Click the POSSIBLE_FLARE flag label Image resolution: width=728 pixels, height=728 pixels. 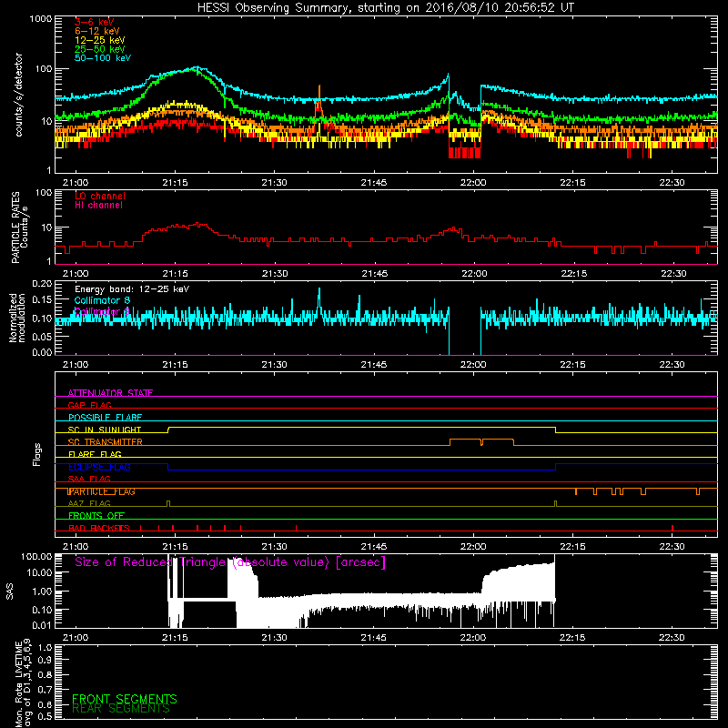(105, 418)
